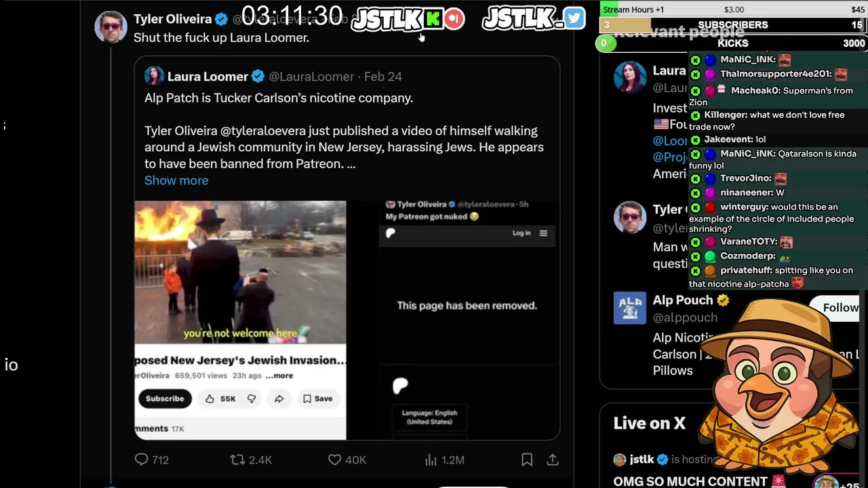Subscribe to the YouTube channel
This screenshot has height=488, width=868.
(x=165, y=399)
